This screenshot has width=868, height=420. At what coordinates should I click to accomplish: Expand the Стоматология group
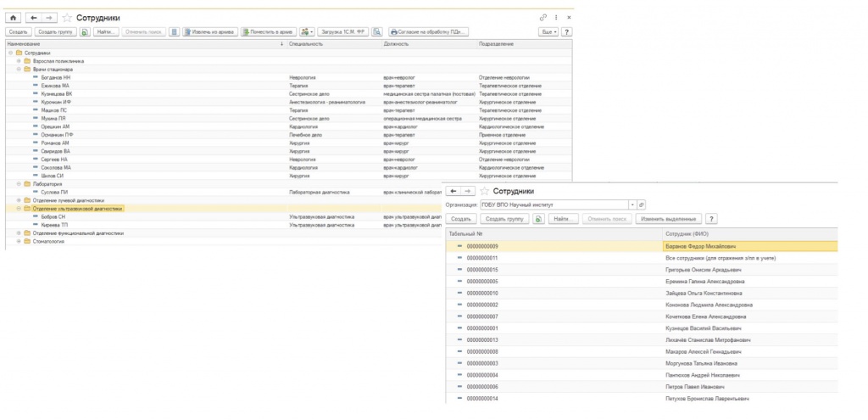[x=19, y=241]
